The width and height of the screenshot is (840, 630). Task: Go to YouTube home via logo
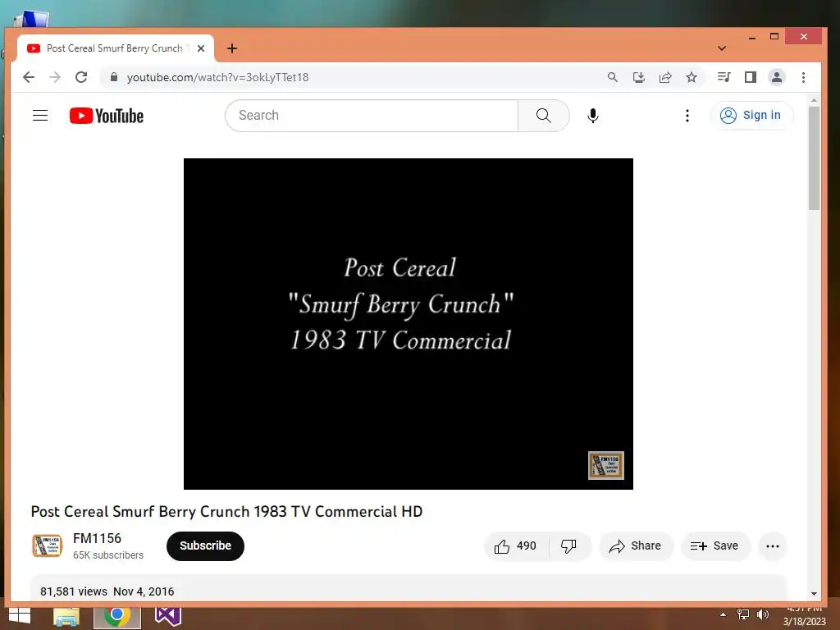tap(107, 116)
